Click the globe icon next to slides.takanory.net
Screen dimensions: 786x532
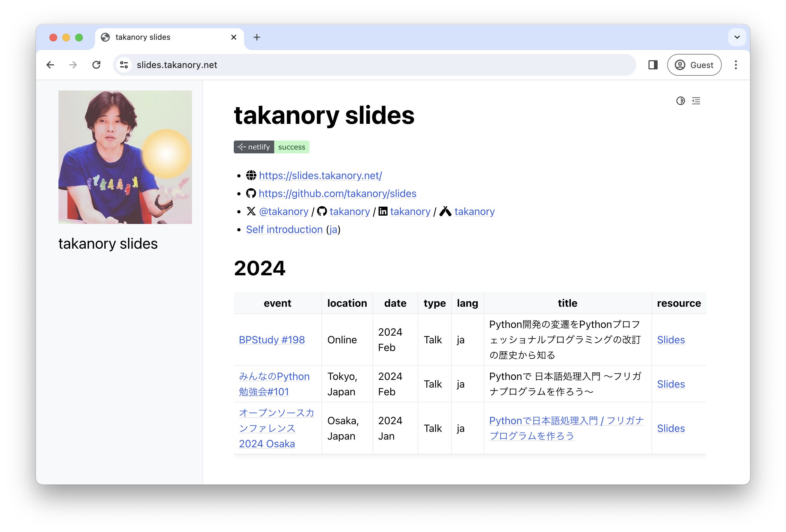[251, 176]
